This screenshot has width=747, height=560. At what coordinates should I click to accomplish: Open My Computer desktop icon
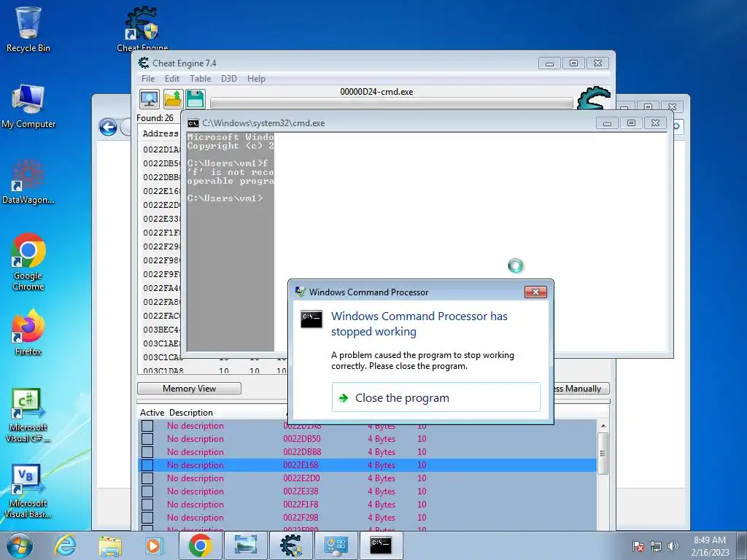[28, 106]
